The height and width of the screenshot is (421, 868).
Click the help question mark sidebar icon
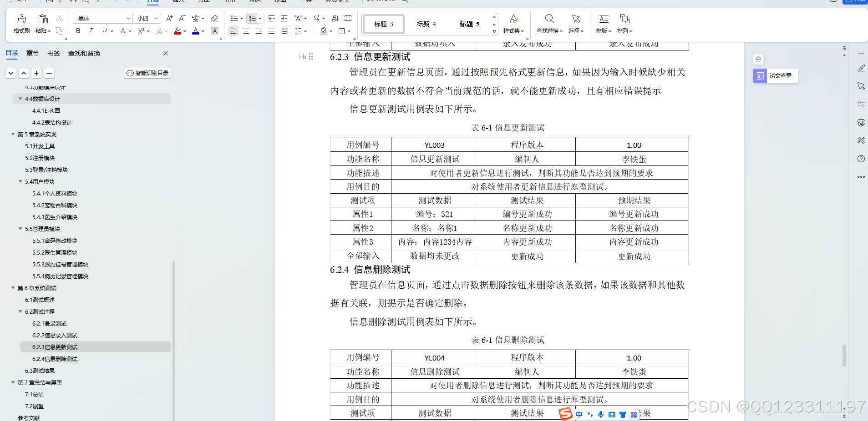(861, 159)
